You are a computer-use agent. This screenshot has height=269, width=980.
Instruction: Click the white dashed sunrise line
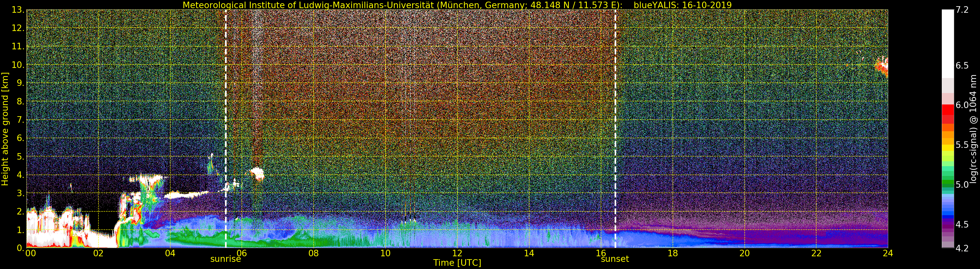(226, 129)
